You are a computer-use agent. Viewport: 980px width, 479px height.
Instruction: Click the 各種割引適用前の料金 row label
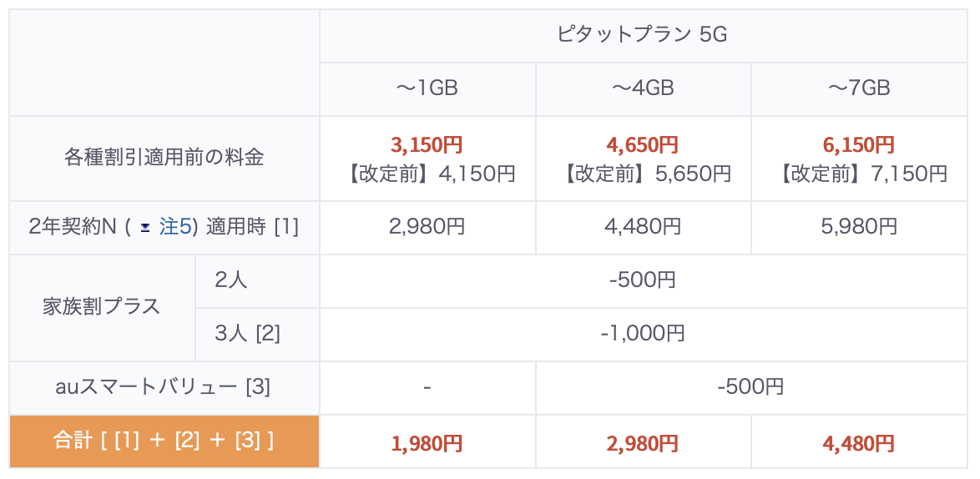[x=164, y=157]
